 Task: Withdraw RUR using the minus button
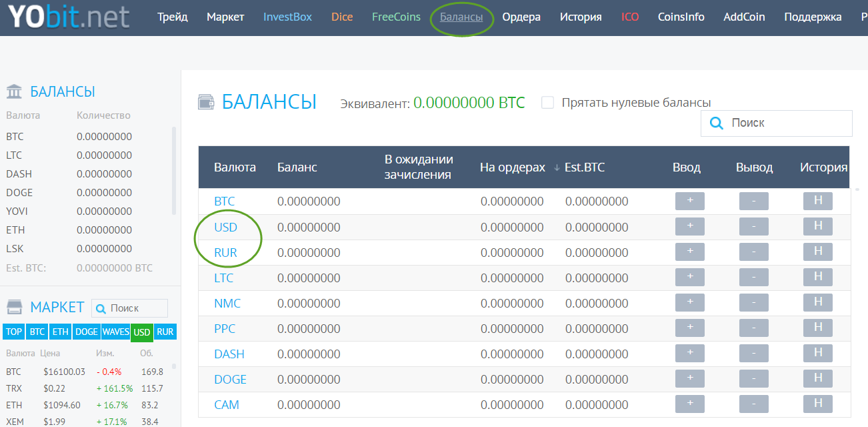click(754, 252)
